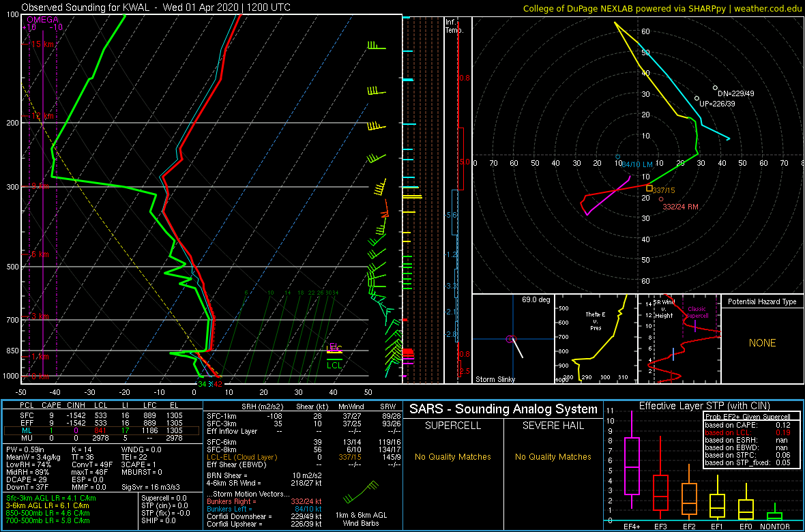Click the STP (cin) = 0.0 index value
Screen dimensions: 805x532
click(x=164, y=505)
